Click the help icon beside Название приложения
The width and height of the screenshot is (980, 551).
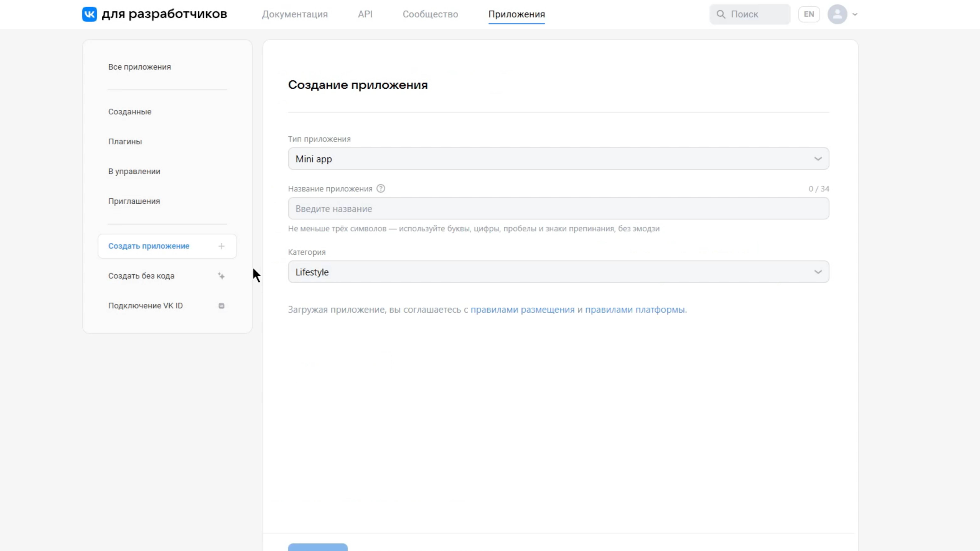[x=380, y=189]
